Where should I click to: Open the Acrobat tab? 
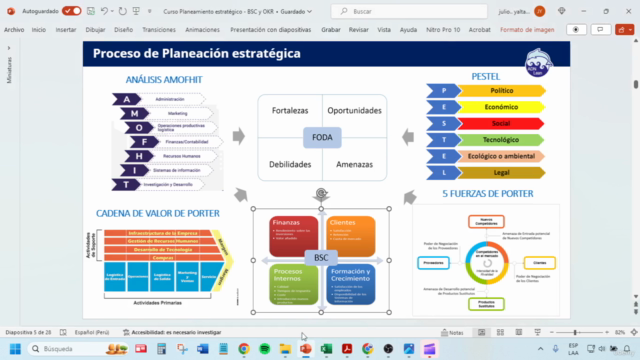480,30
